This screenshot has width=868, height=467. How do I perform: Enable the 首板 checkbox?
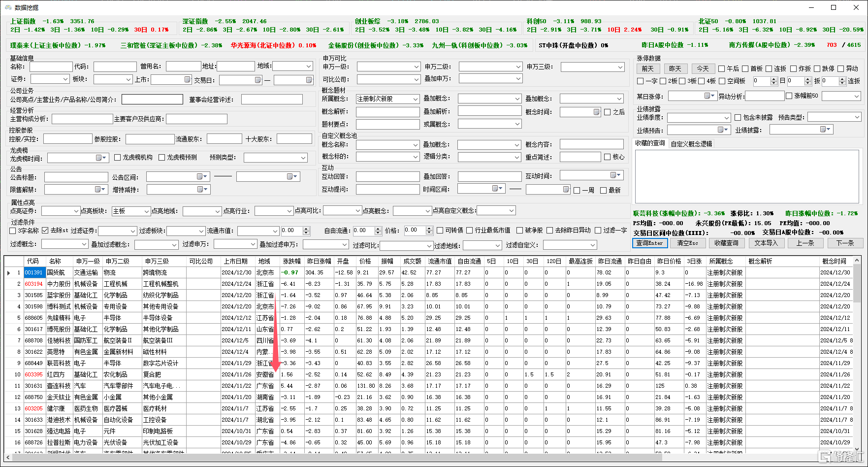pos(745,69)
